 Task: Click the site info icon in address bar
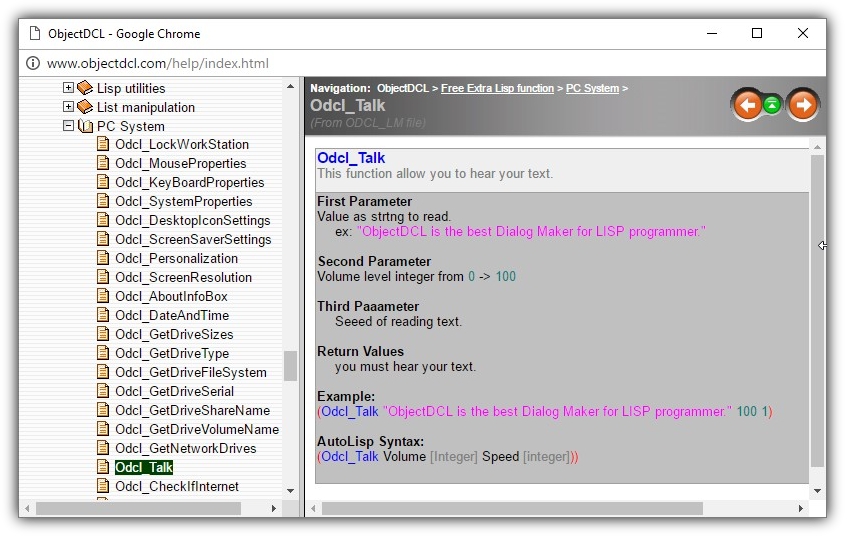[x=33, y=64]
